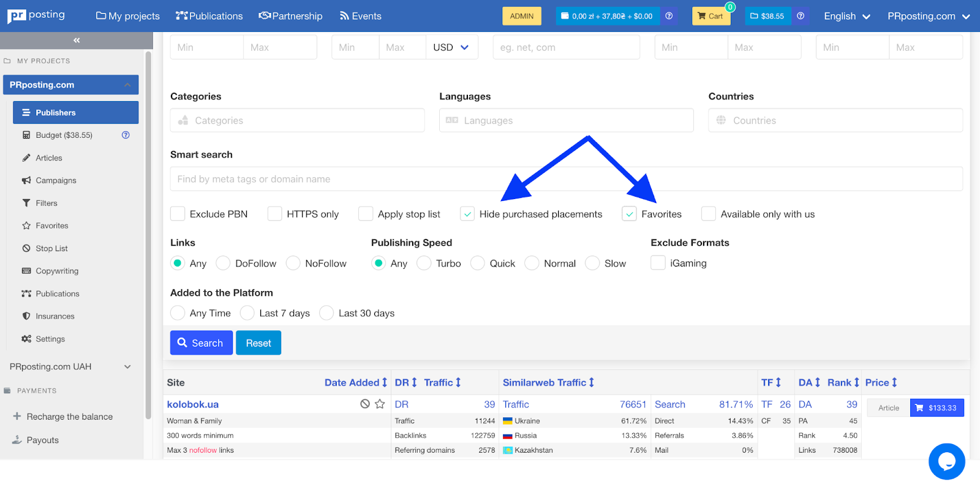Image resolution: width=980 pixels, height=492 pixels.
Task: Select NoFollow links option
Action: tap(293, 263)
